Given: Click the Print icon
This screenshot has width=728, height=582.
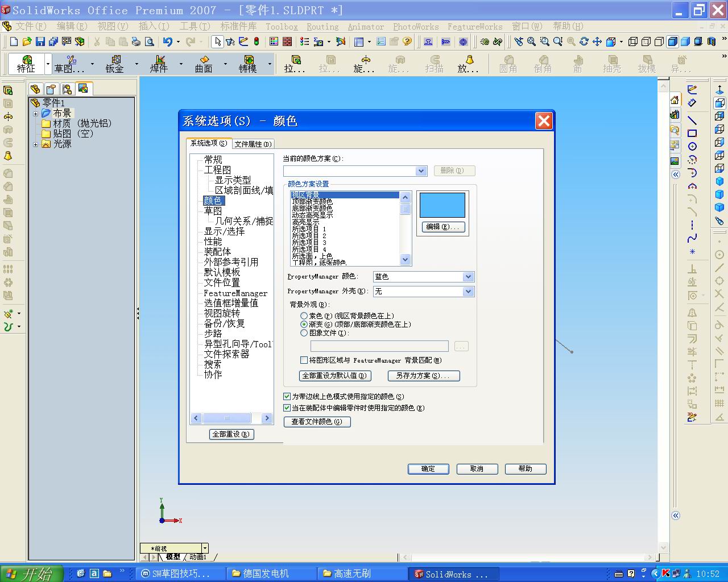Looking at the screenshot, I should (136, 41).
